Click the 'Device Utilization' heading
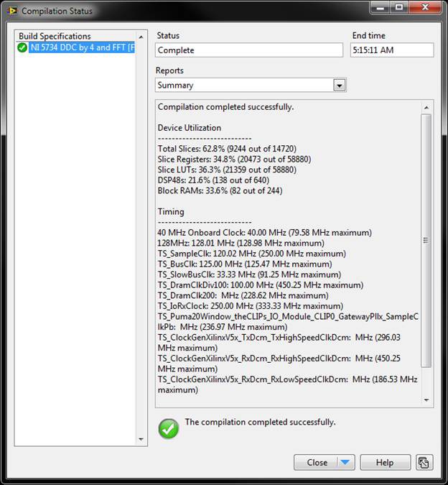Viewport: 448px width, 485px height. (190, 128)
